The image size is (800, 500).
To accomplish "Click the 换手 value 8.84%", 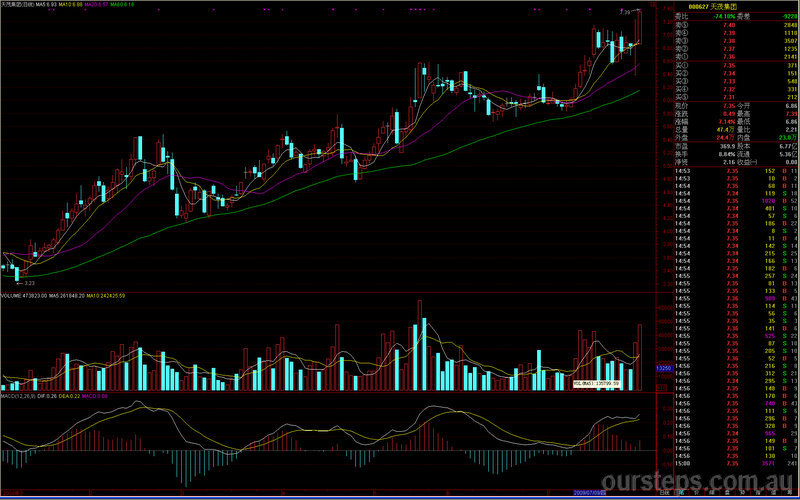I will pos(727,154).
